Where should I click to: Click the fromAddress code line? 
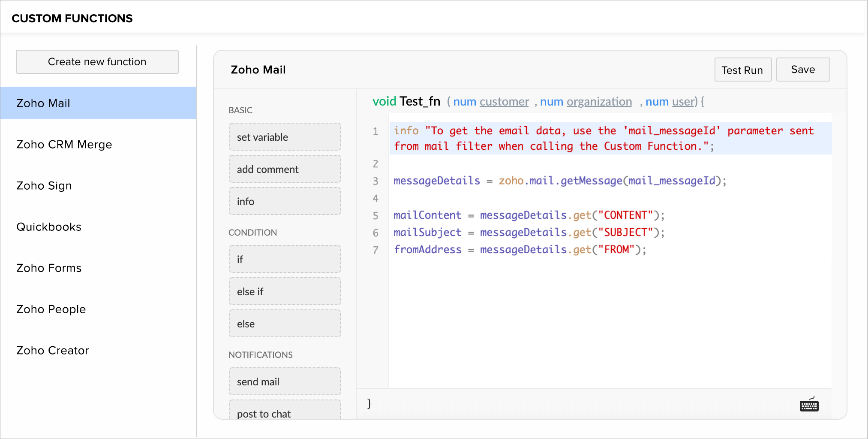coord(520,249)
